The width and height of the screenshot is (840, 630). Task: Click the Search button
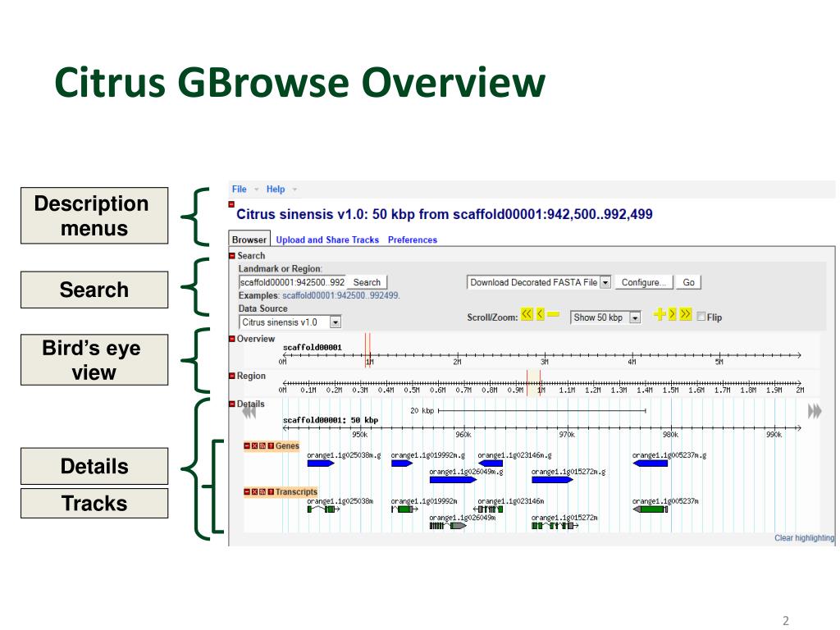[x=367, y=282]
